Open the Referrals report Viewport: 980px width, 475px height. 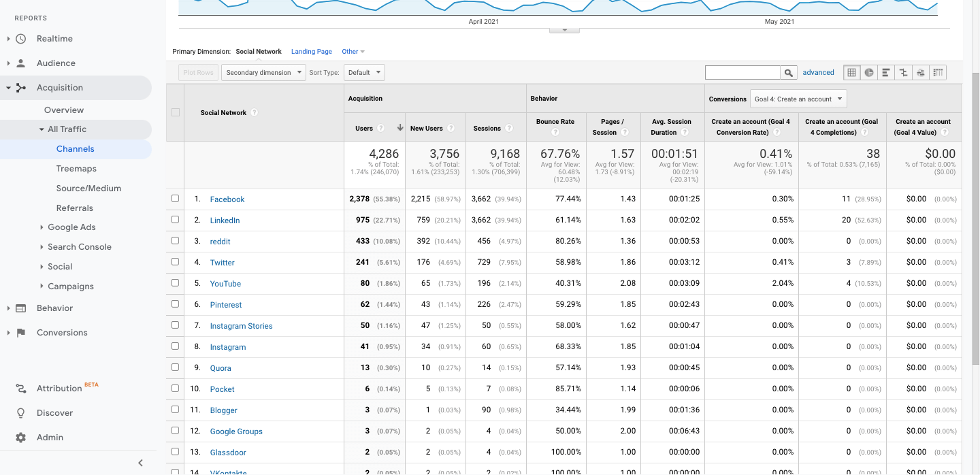coord(75,208)
